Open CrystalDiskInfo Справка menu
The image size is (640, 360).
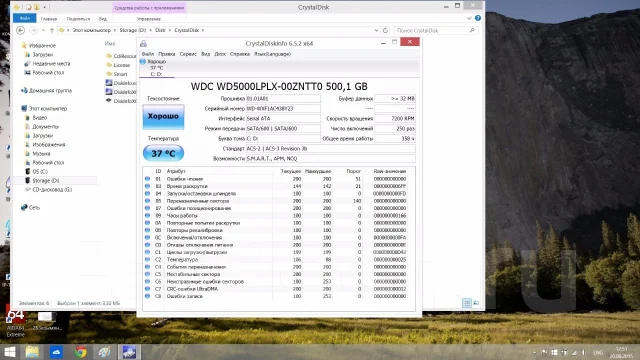pyautogui.click(x=240, y=54)
